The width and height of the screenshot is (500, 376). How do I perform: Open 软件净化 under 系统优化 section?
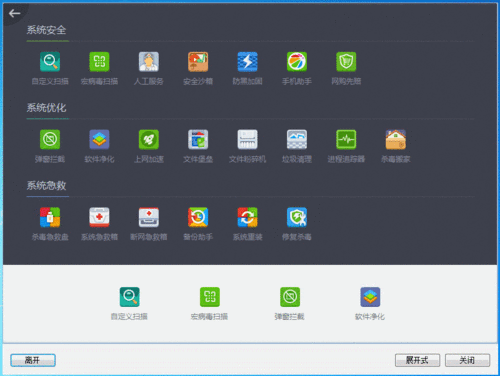pyautogui.click(x=99, y=139)
